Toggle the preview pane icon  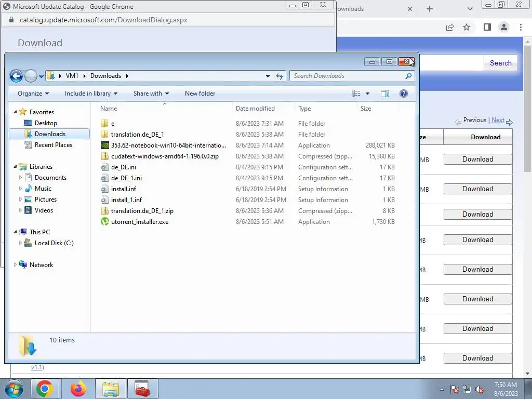coord(385,94)
